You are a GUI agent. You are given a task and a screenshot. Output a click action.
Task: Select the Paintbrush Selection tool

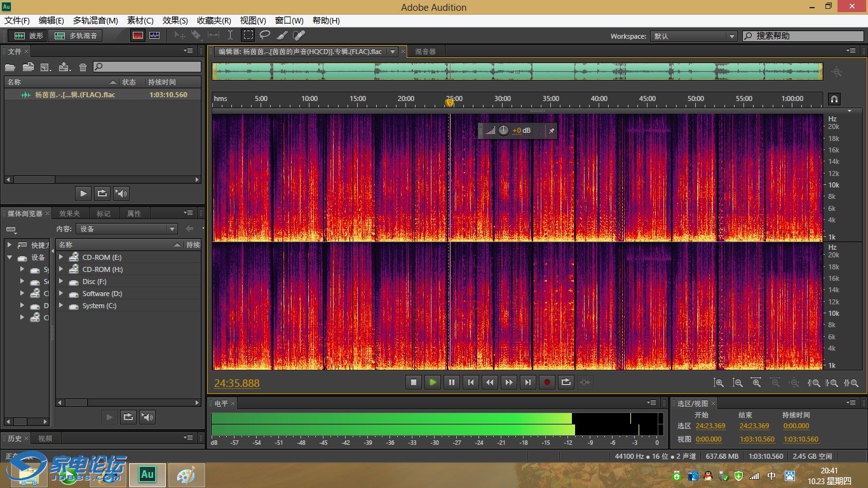pos(282,36)
